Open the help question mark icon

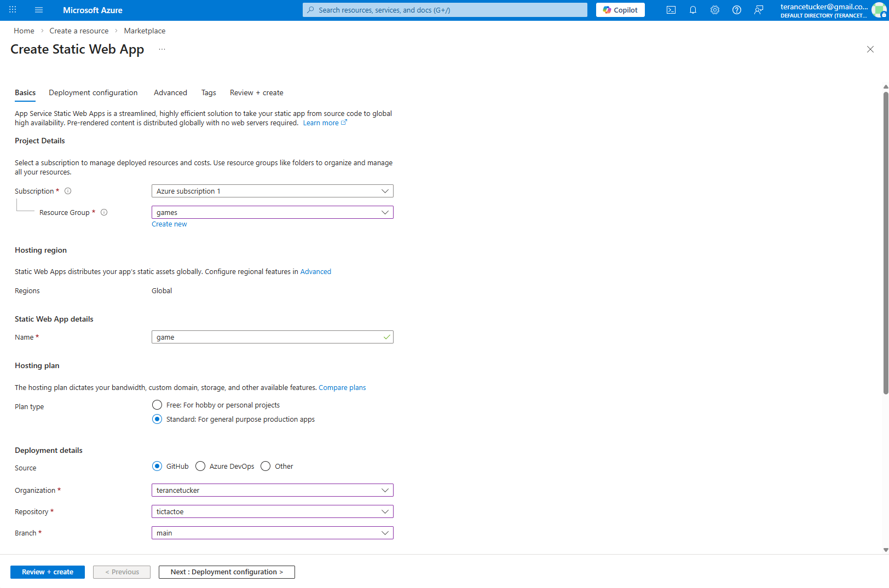tap(737, 10)
